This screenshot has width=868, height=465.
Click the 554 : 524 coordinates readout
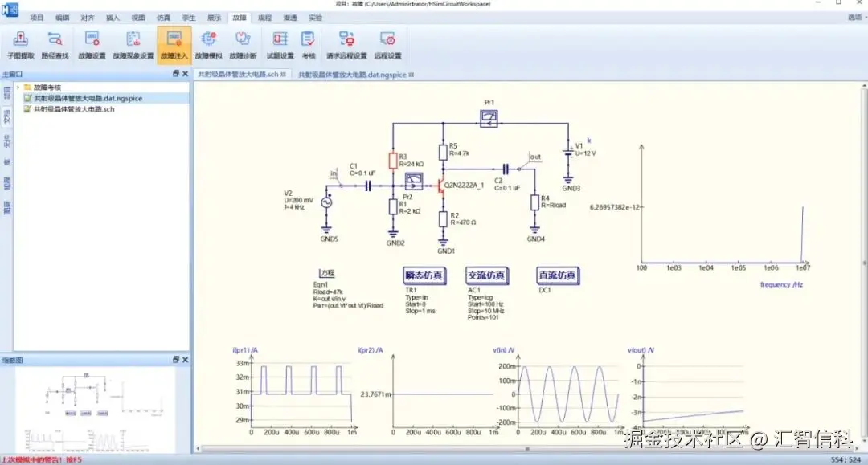(x=845, y=459)
